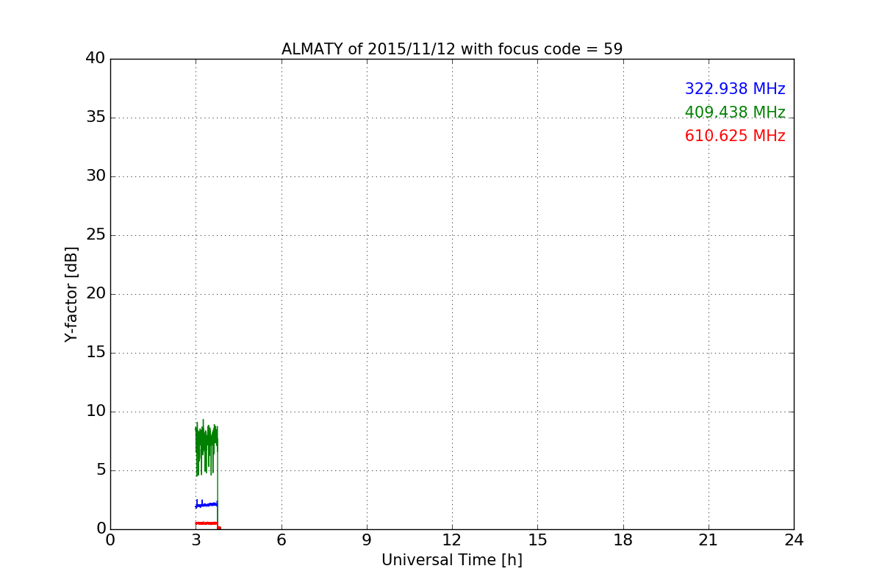Click the y-axis tick label 40
Viewport: 882px width, 588px height.
click(96, 59)
